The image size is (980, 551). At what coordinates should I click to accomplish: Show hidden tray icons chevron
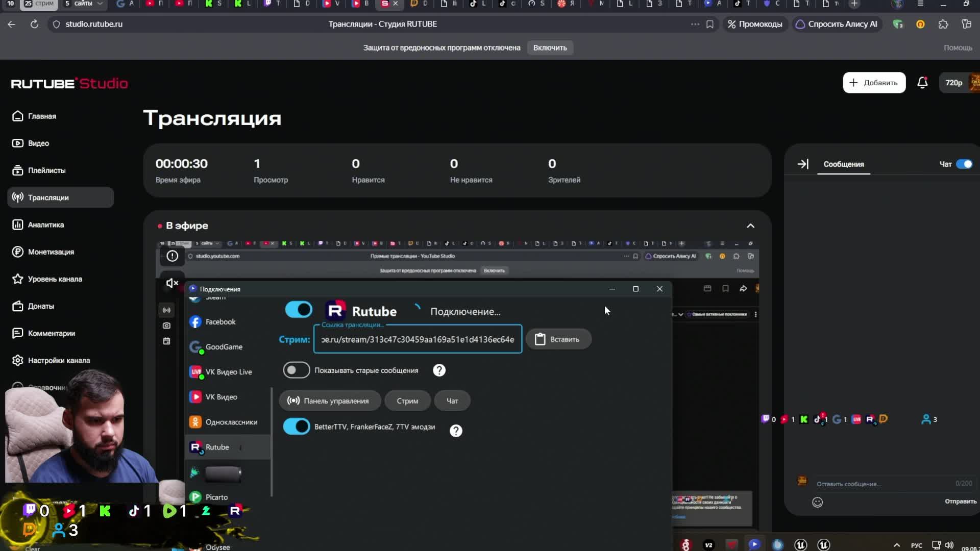point(896,545)
